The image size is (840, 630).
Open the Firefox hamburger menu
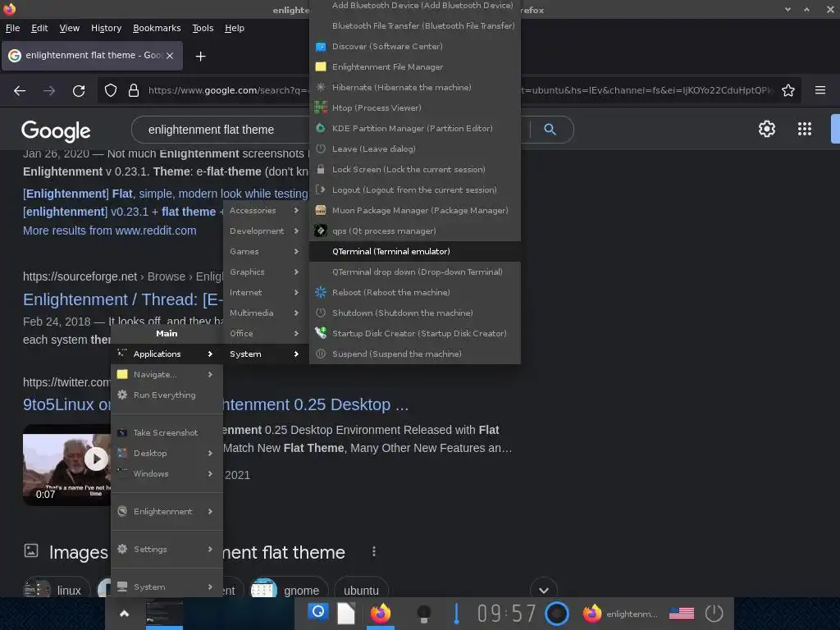click(820, 90)
